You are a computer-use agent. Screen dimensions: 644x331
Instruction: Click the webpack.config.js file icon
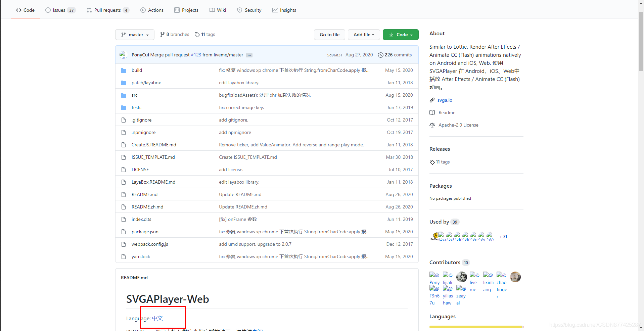(124, 244)
